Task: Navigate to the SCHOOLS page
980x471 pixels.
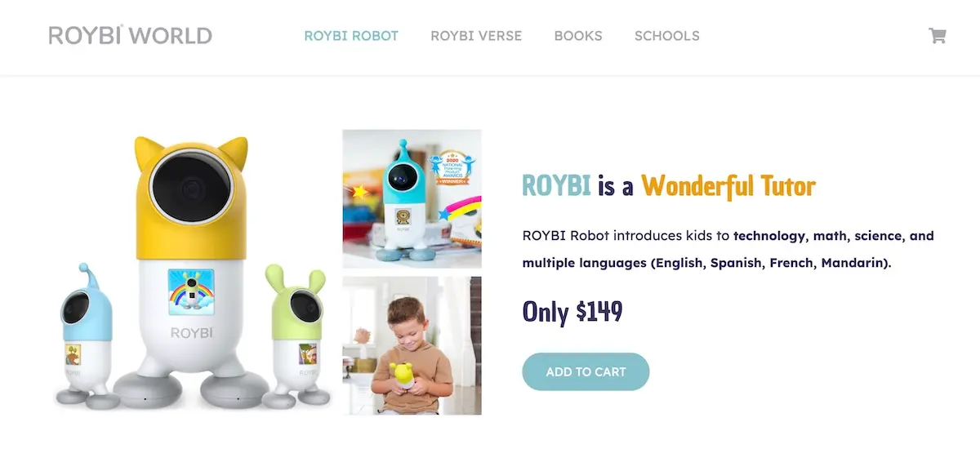Action: 667,36
